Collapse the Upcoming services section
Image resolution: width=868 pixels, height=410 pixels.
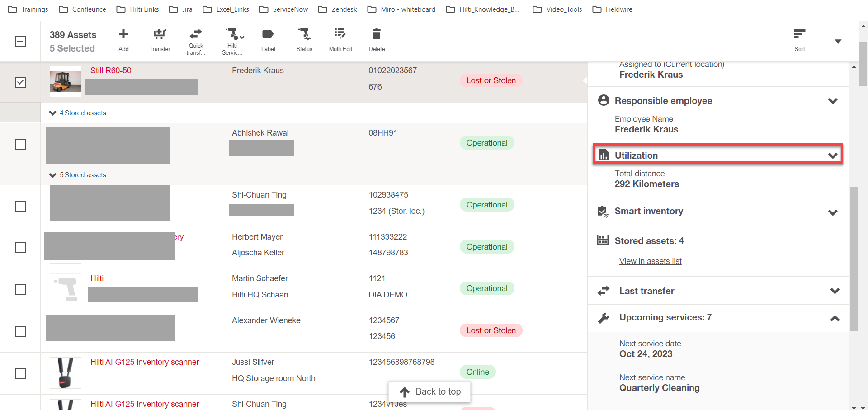point(835,319)
